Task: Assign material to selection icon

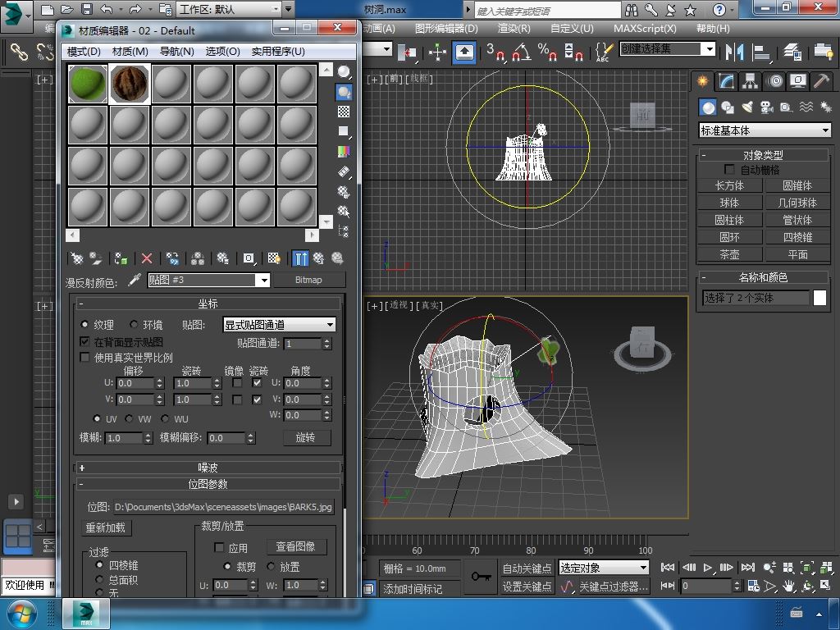Action: coord(121,258)
